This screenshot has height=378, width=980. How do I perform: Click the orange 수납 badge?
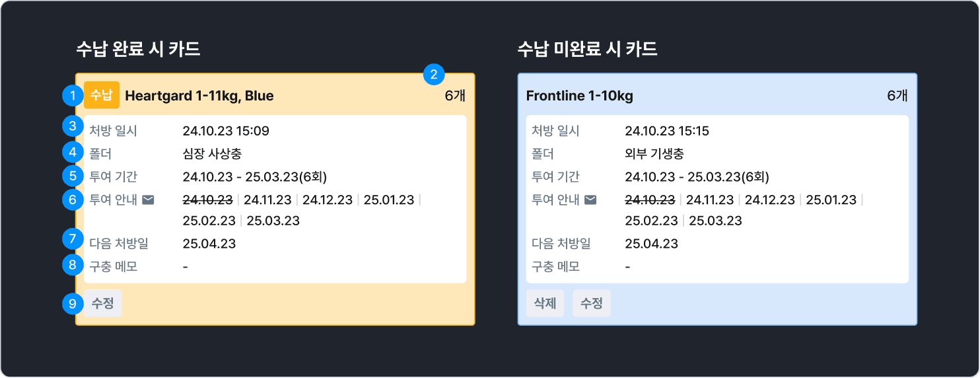[x=102, y=95]
